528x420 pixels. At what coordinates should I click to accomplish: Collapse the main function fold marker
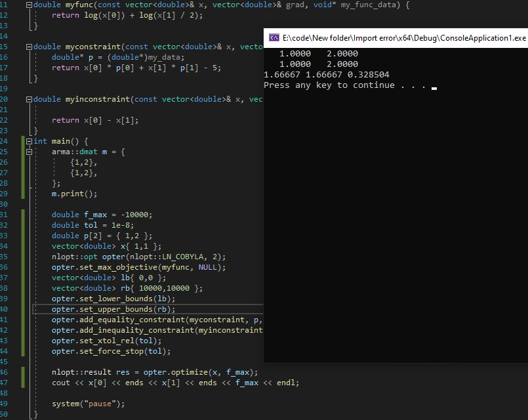pyautogui.click(x=30, y=142)
